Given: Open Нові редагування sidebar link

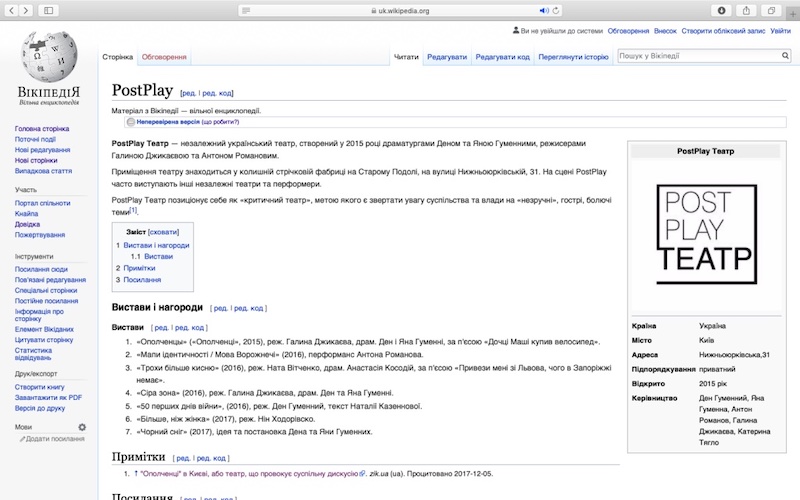Looking at the screenshot, I should (x=42, y=150).
